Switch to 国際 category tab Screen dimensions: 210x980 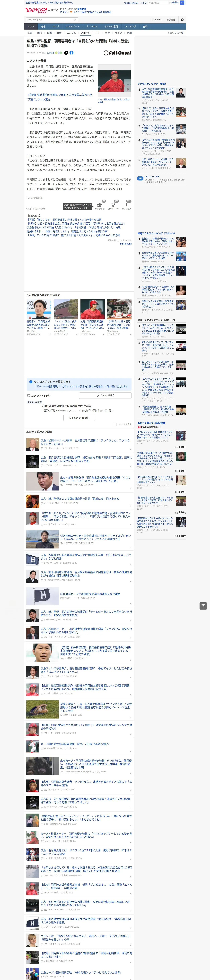tap(49, 33)
